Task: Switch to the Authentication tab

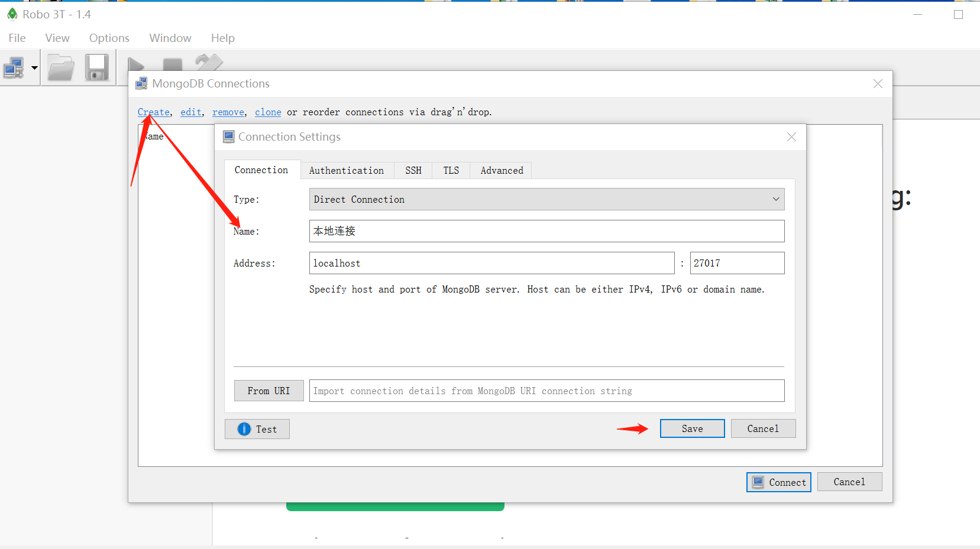Action: (x=347, y=170)
